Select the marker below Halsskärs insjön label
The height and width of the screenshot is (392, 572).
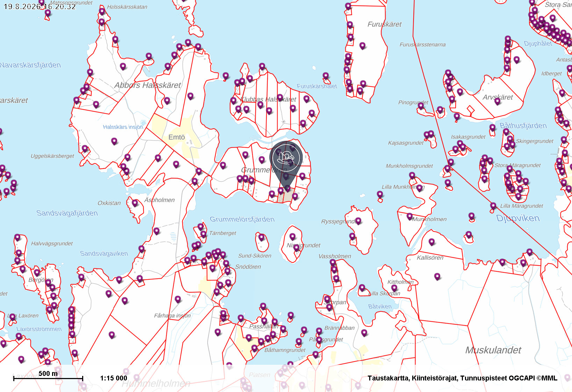point(114,141)
